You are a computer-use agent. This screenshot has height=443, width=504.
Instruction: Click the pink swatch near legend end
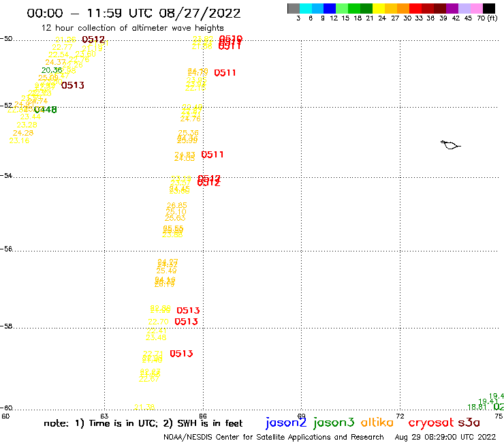(x=476, y=8)
